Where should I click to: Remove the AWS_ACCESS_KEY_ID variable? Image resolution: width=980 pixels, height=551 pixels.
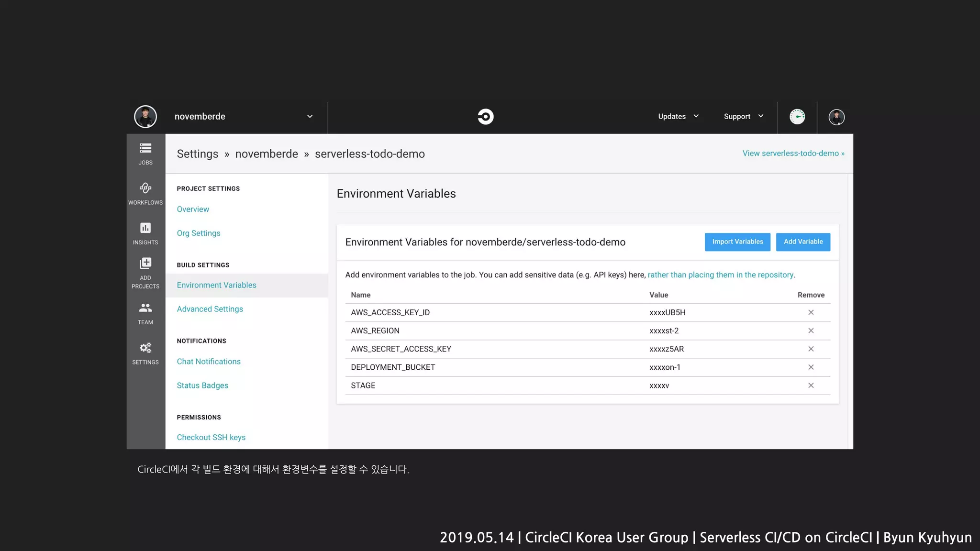(811, 312)
